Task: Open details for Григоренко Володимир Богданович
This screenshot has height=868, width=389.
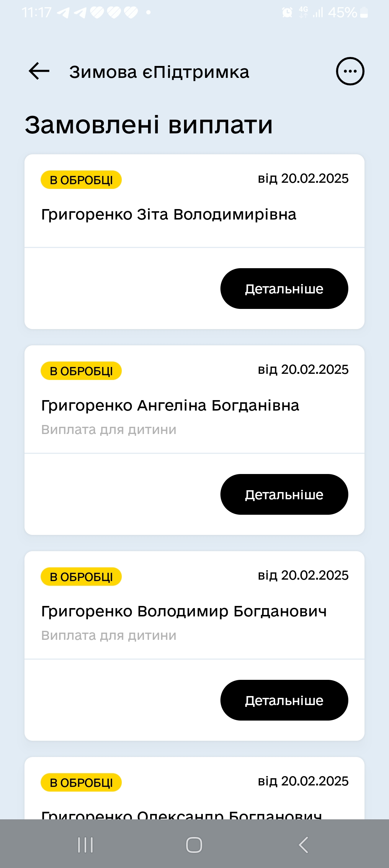Action: [284, 700]
